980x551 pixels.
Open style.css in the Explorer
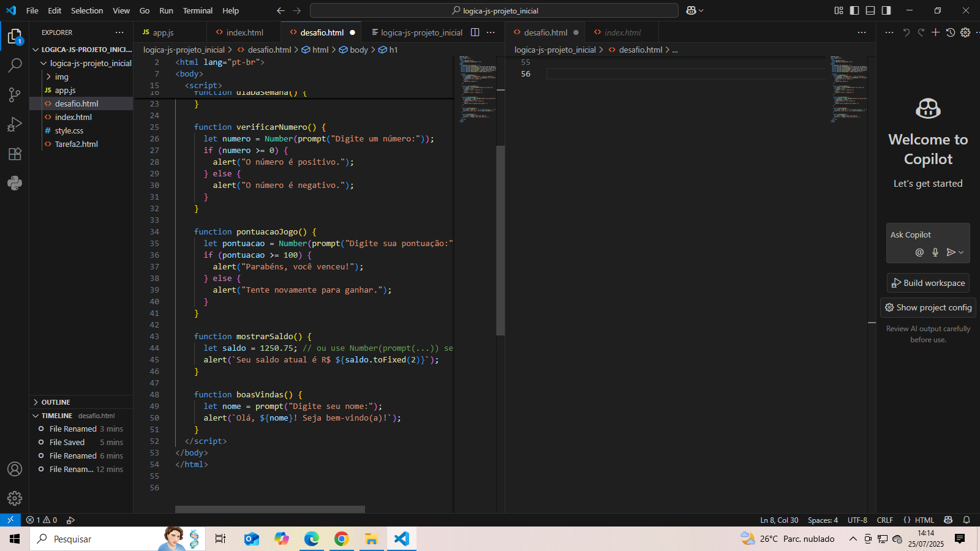point(81,130)
